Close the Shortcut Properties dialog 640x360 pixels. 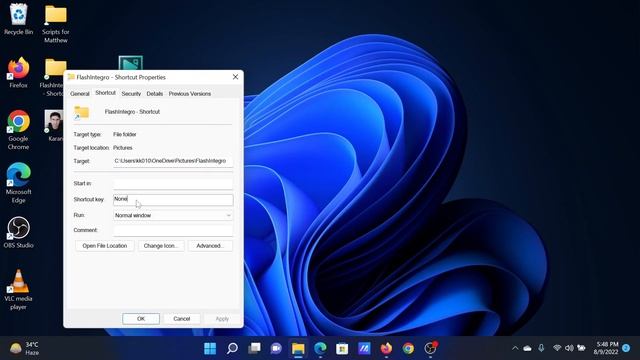pos(236,77)
